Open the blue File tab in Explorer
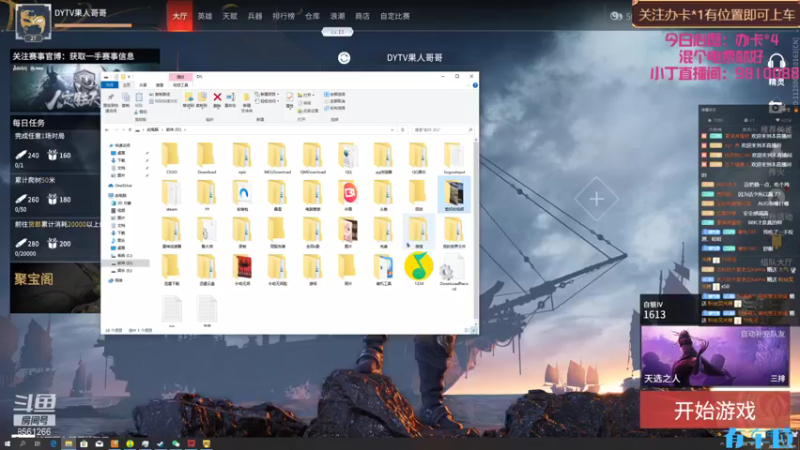The height and width of the screenshot is (450, 800). (x=110, y=85)
